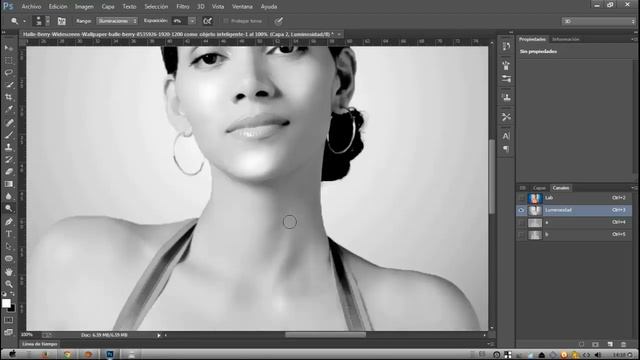Select the Eraser tool
Image resolution: width=640 pixels, height=360 pixels.
(9, 171)
